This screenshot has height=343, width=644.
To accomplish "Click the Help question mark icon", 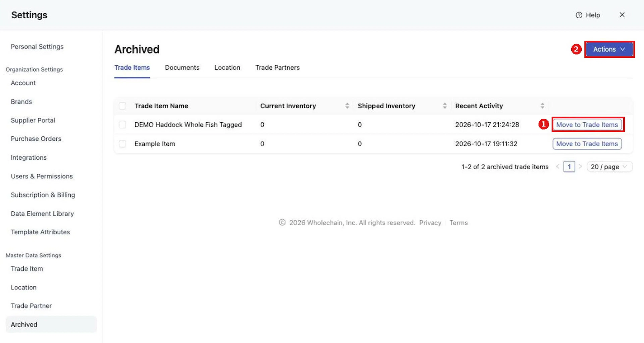I will [x=579, y=15].
